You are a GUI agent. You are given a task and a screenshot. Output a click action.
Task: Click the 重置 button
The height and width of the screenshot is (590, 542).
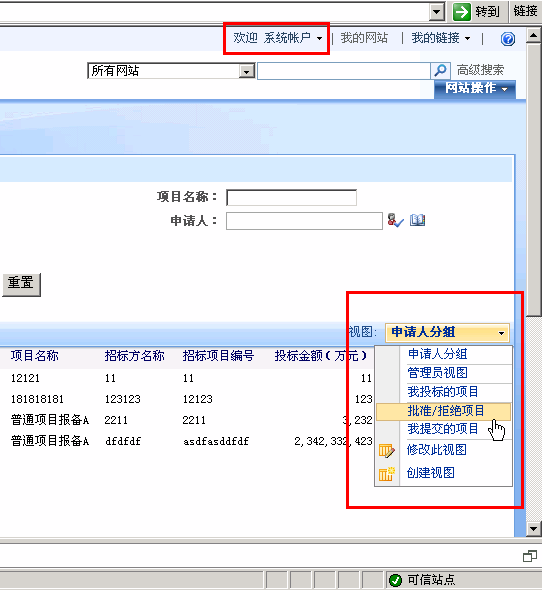21,284
